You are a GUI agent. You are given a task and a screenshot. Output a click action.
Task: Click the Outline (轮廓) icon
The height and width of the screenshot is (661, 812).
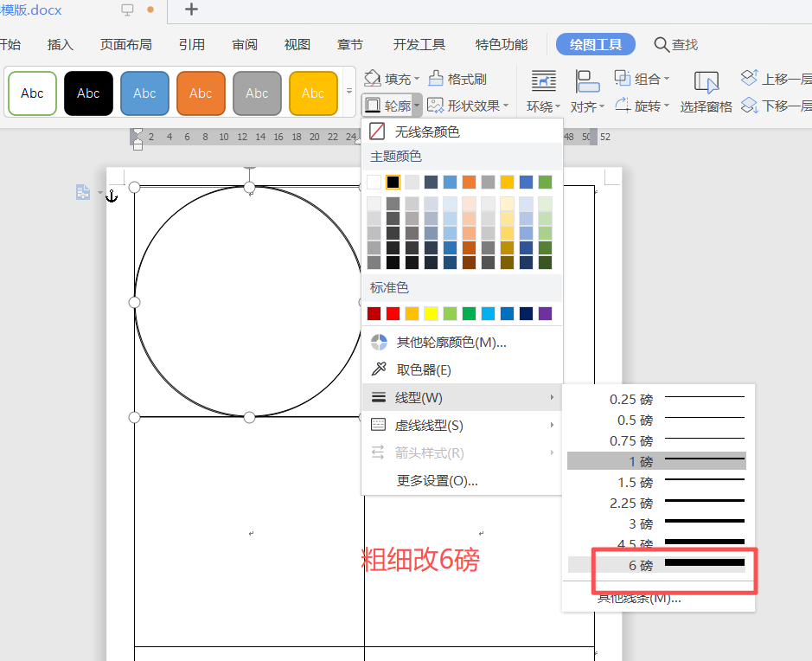coord(372,106)
